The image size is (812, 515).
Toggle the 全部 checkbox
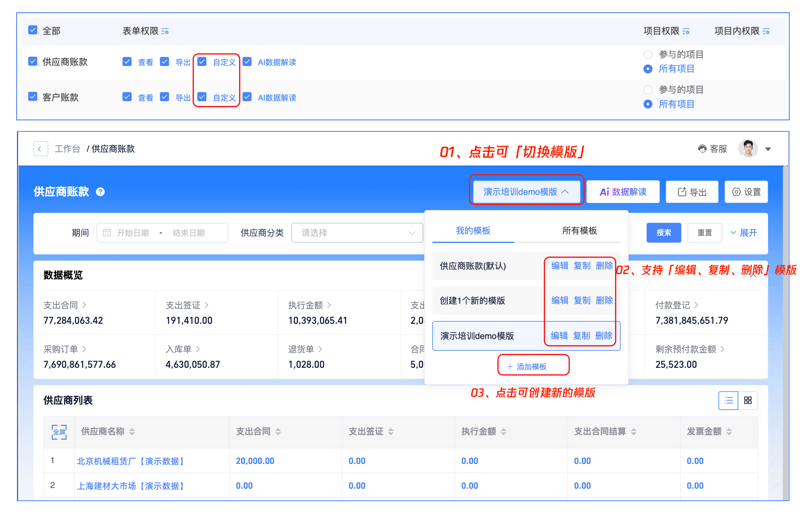[33, 30]
